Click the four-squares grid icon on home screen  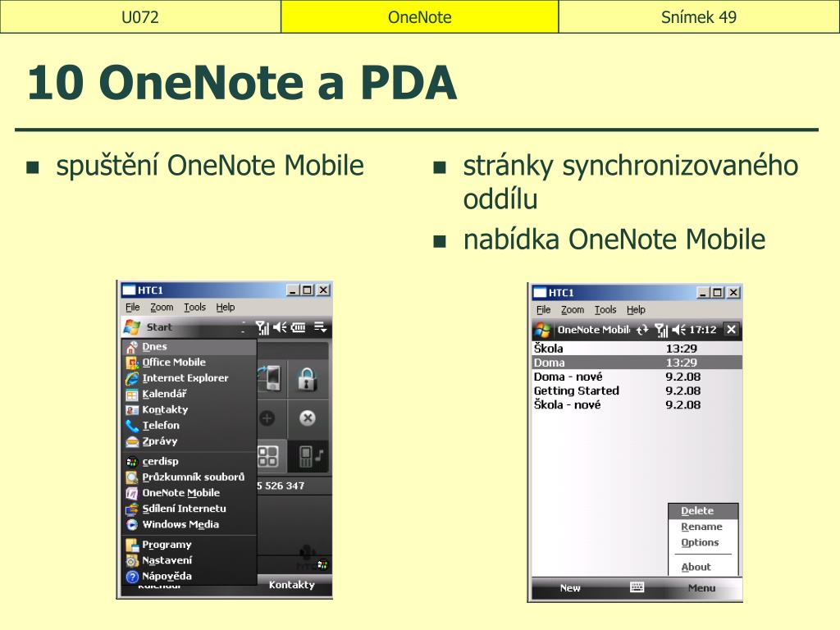[x=267, y=456]
